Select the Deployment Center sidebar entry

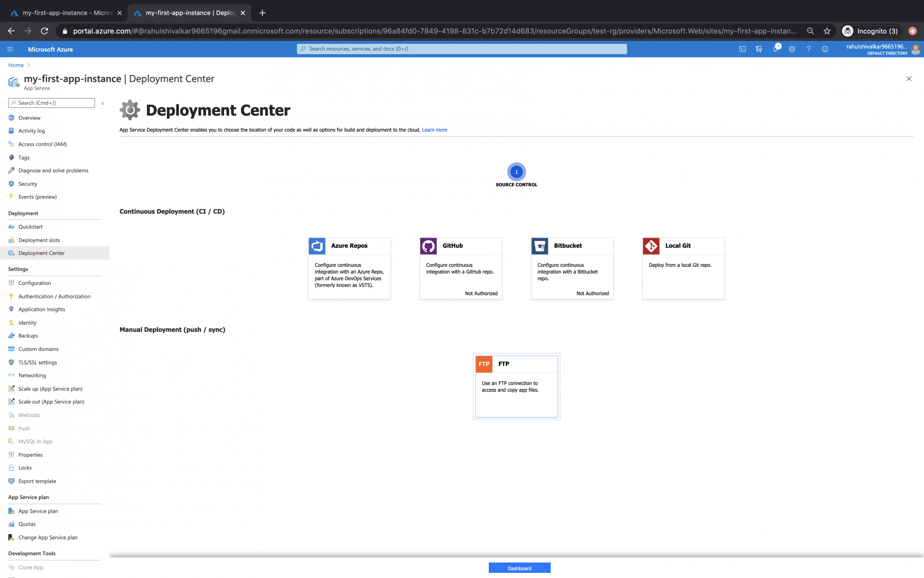(42, 253)
